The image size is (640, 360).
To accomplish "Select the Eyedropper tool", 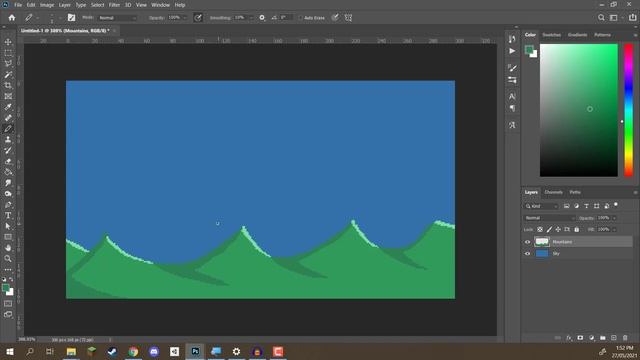I will click(8, 107).
